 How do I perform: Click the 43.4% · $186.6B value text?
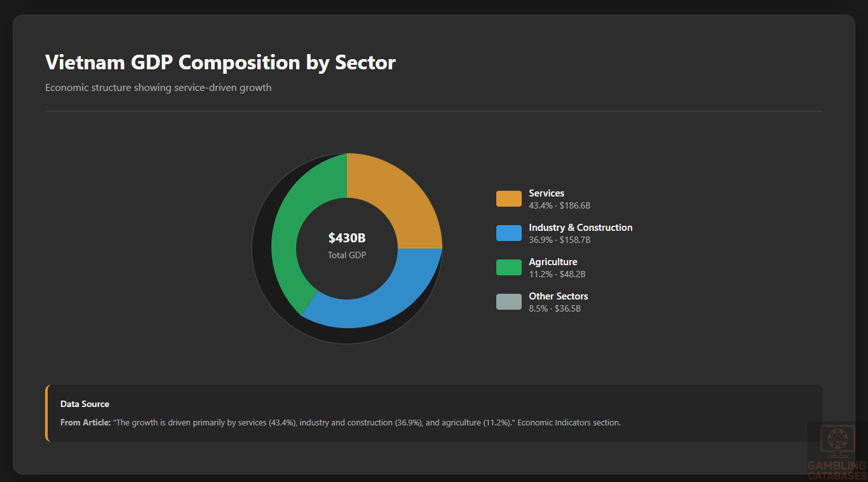559,205
